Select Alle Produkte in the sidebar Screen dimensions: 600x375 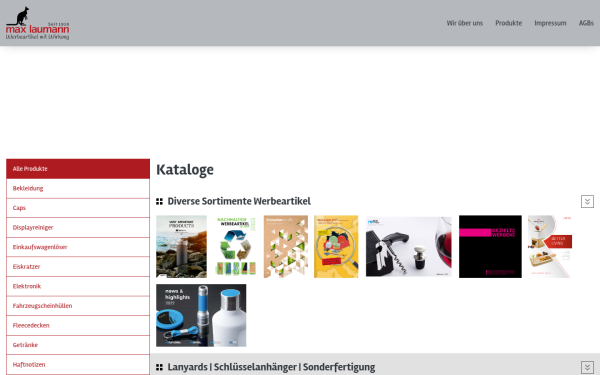click(x=78, y=169)
